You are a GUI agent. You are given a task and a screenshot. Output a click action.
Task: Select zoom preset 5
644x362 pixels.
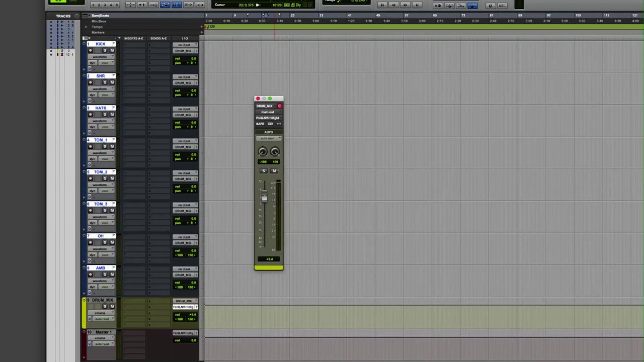(117, 5)
